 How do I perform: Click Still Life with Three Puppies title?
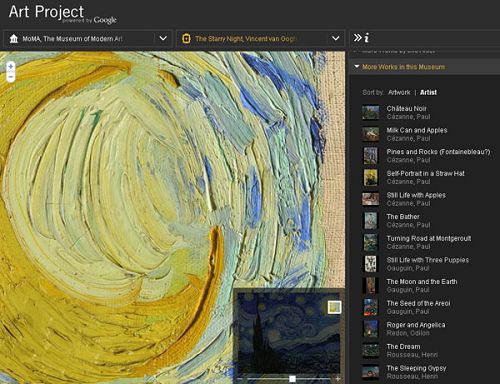(x=428, y=260)
